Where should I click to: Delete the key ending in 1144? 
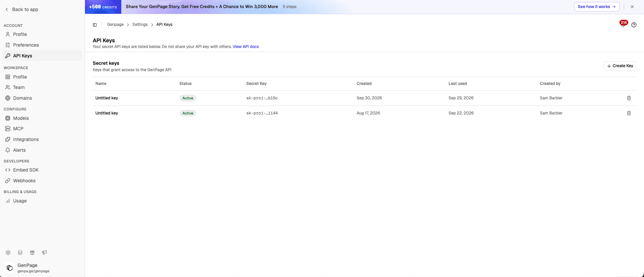click(x=629, y=113)
